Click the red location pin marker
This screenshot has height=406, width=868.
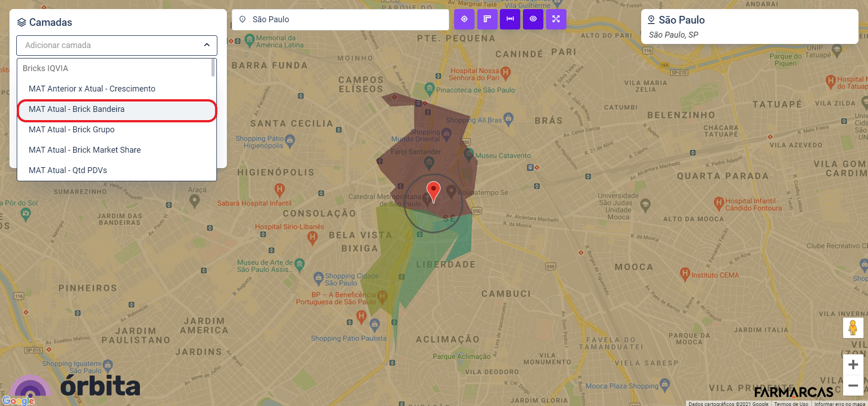[433, 190]
